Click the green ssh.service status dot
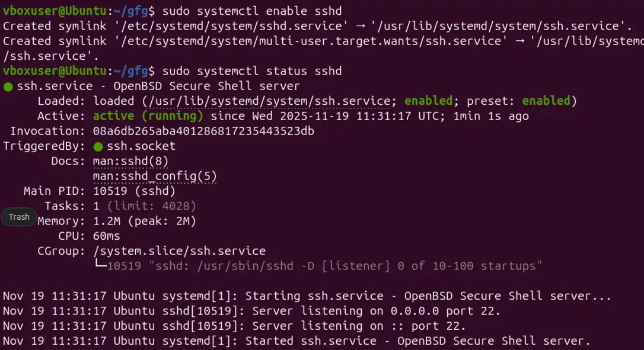This screenshot has width=644, height=350. 8,86
